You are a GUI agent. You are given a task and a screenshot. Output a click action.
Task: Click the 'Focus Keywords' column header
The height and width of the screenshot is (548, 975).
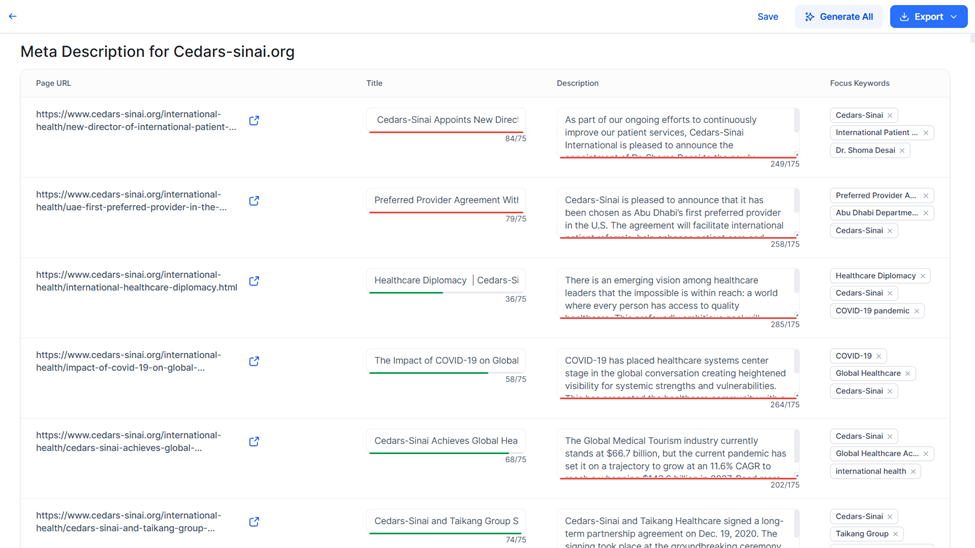pyautogui.click(x=859, y=83)
